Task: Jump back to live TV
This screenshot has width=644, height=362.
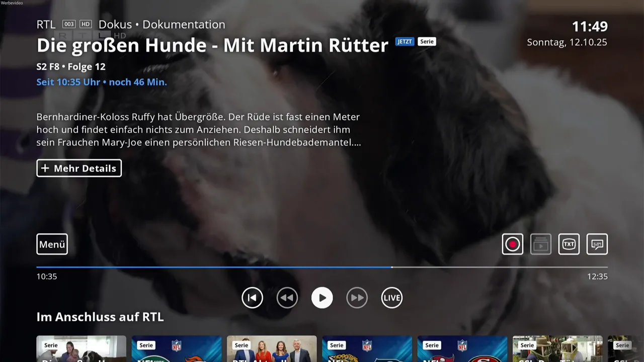Action: [391, 297]
